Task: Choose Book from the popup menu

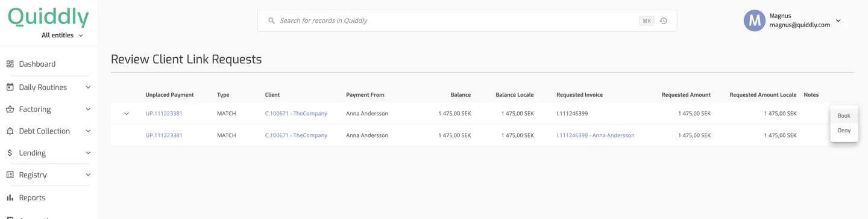Action: [844, 116]
